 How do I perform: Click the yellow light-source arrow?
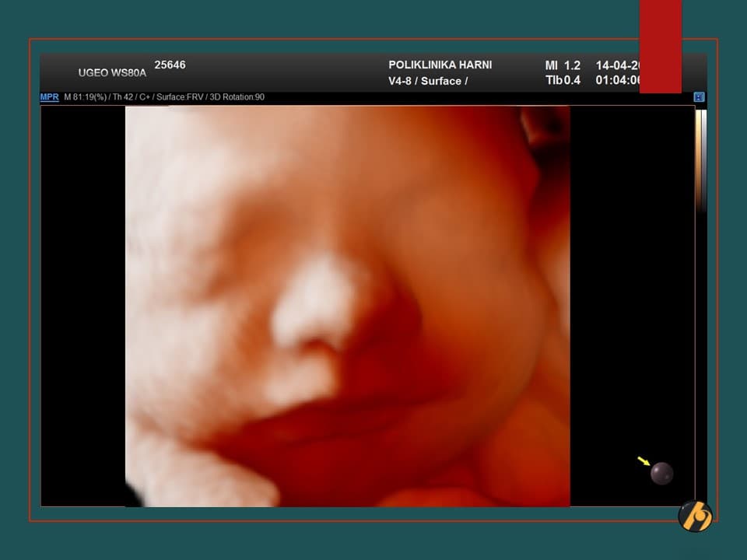644,462
